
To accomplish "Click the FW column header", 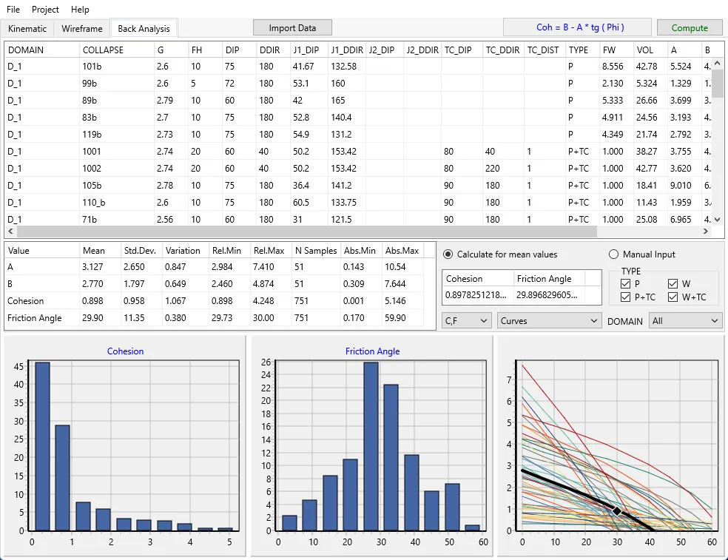I will (x=616, y=50).
